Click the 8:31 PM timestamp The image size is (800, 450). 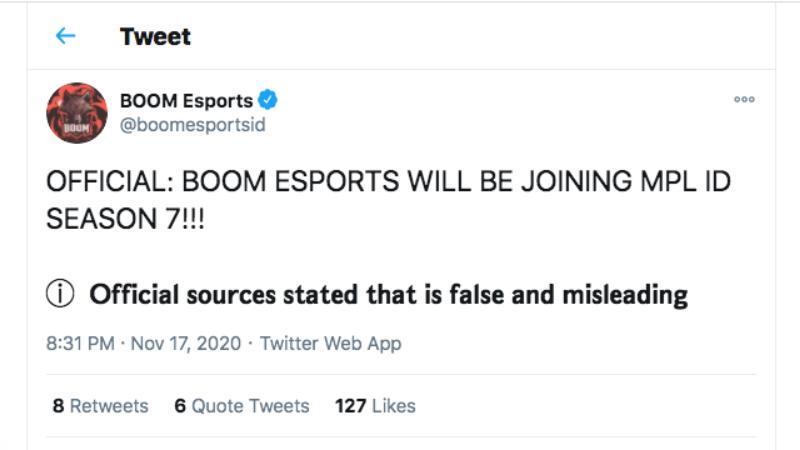80,343
